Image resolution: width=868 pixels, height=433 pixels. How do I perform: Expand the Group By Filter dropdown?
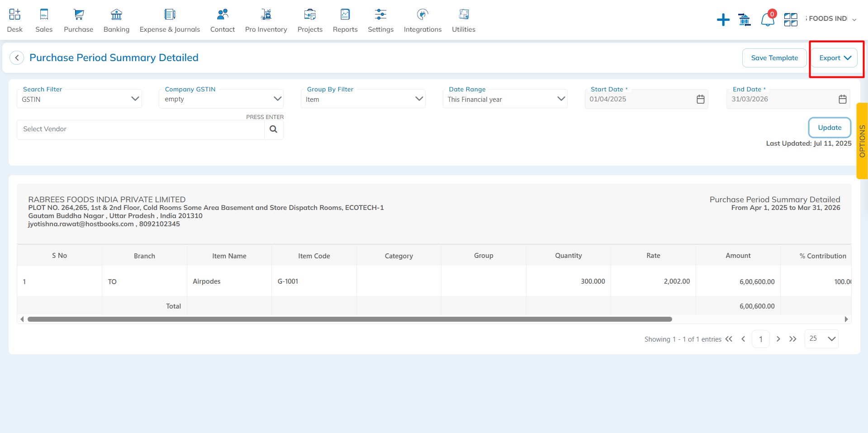[363, 99]
